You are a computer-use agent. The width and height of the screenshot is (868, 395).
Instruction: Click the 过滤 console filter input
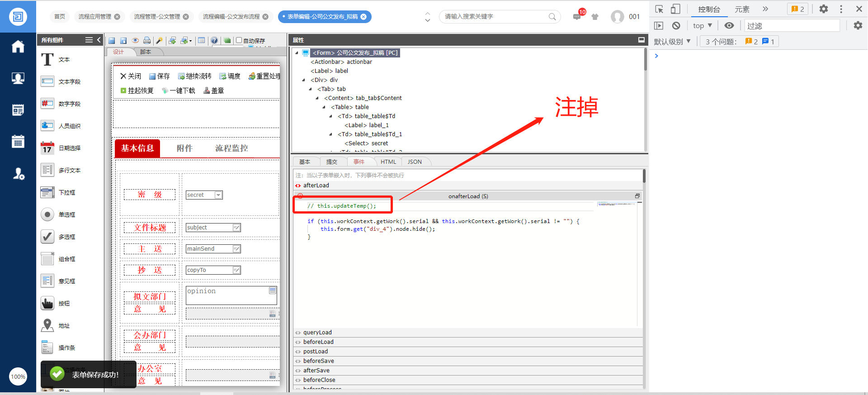click(x=791, y=26)
